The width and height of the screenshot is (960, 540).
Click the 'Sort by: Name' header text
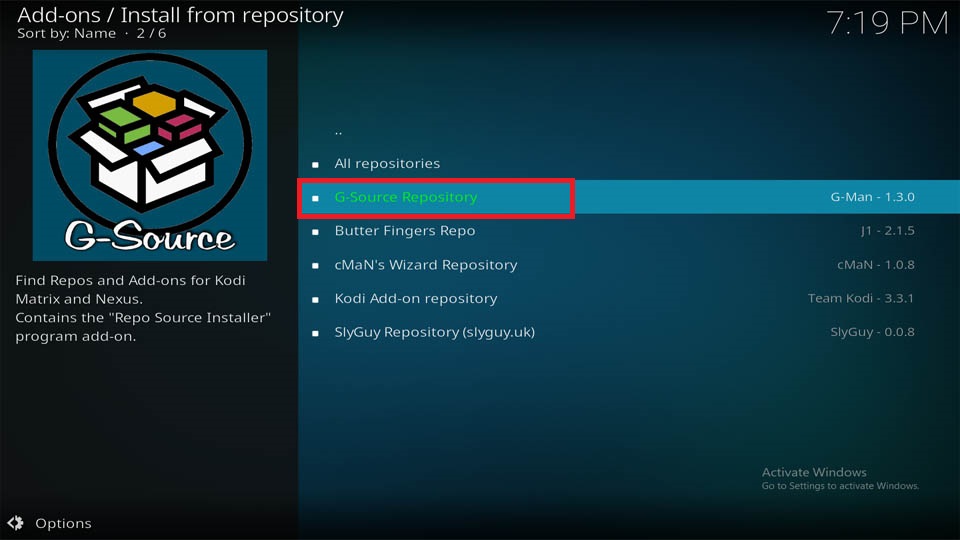point(66,33)
